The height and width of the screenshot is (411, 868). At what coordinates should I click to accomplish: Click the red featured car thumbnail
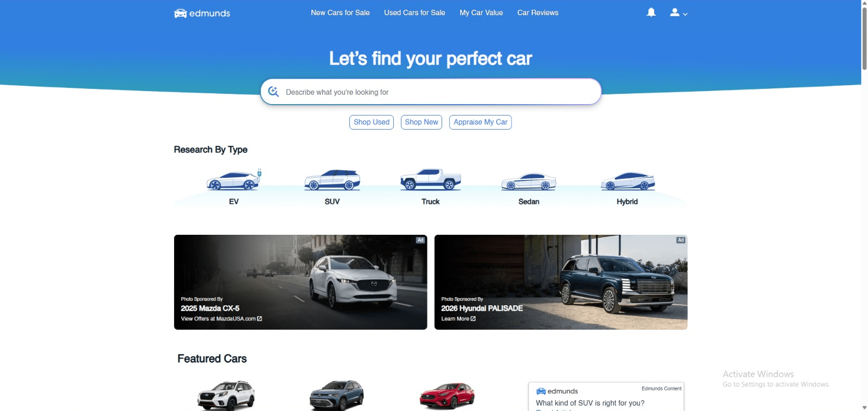click(447, 395)
